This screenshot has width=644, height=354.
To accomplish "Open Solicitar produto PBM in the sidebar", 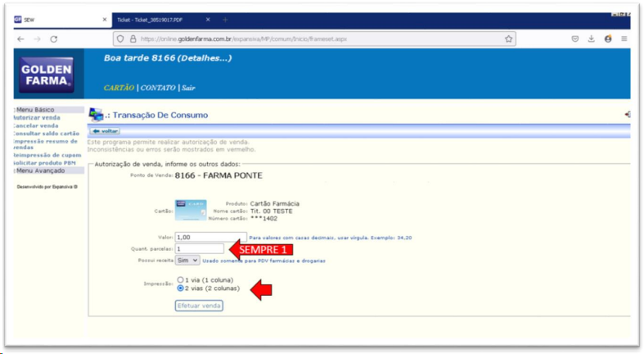I will tap(44, 163).
